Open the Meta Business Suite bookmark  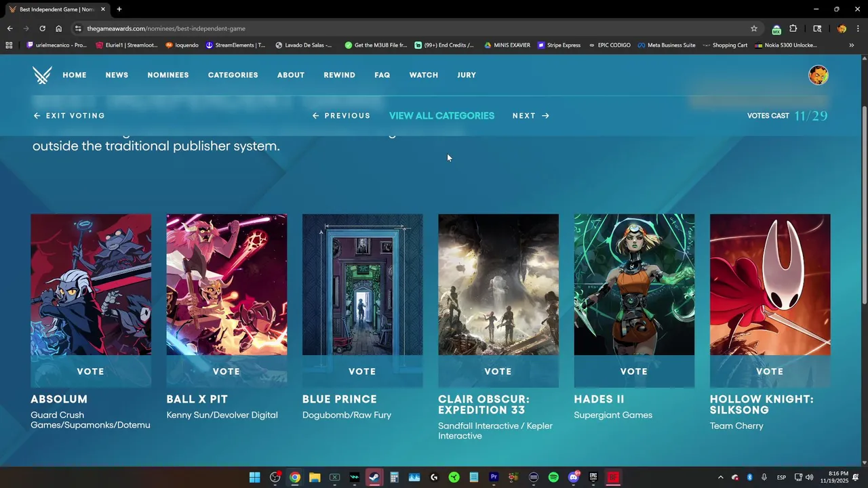[667, 45]
